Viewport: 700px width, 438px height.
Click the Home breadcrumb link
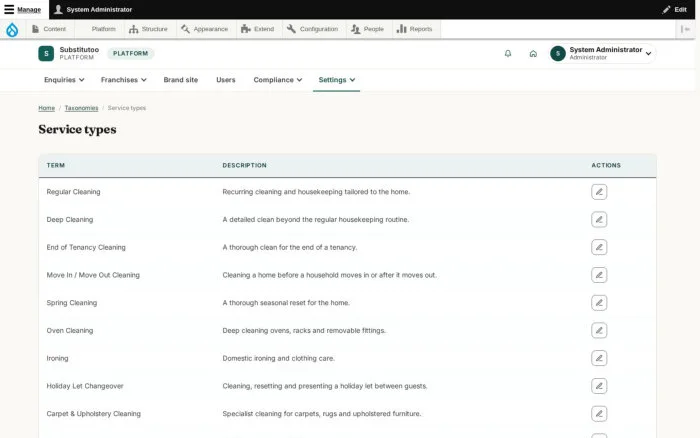coord(46,108)
